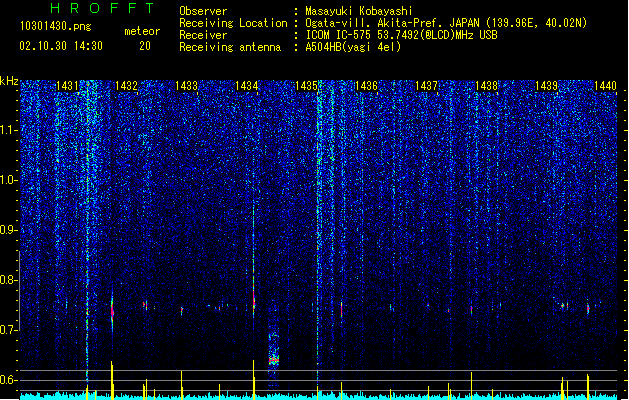629x400 pixels.
Task: Click the 1434 time marker
Action: pos(246,86)
